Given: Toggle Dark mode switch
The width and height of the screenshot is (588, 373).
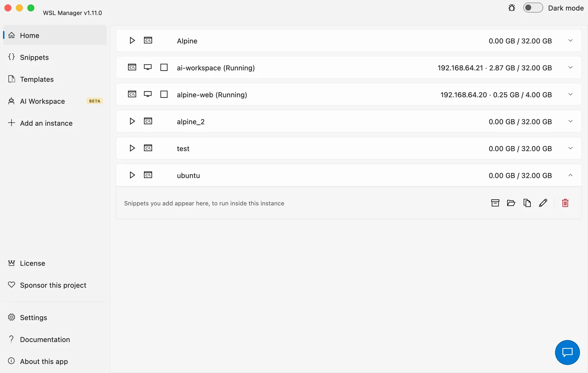Looking at the screenshot, I should coord(533,8).
